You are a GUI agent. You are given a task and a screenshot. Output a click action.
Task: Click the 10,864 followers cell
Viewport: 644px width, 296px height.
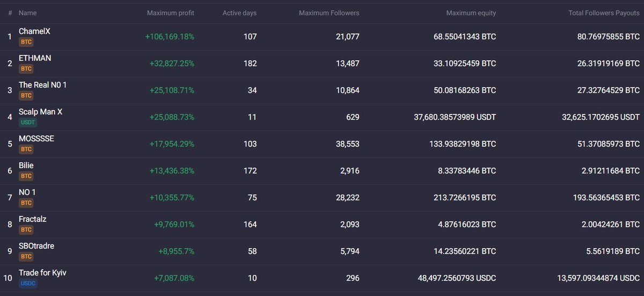point(348,90)
